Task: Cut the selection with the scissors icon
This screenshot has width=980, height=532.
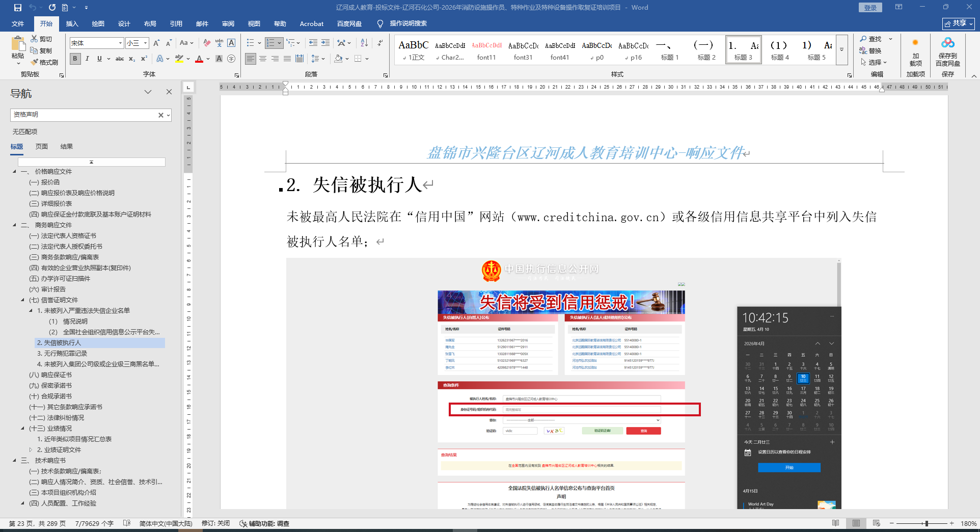Action: [34, 39]
